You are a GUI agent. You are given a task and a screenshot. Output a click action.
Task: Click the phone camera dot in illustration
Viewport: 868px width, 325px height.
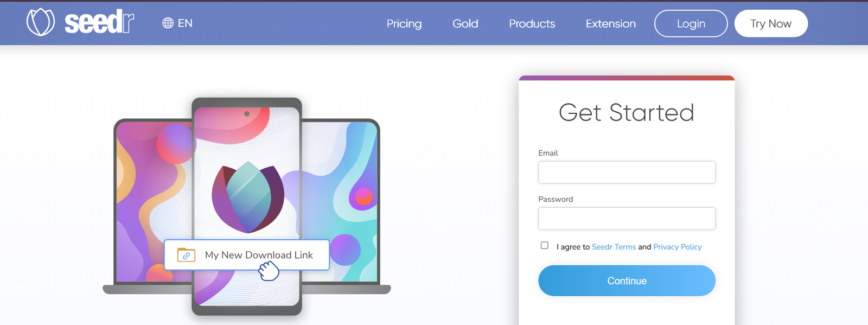click(x=247, y=114)
